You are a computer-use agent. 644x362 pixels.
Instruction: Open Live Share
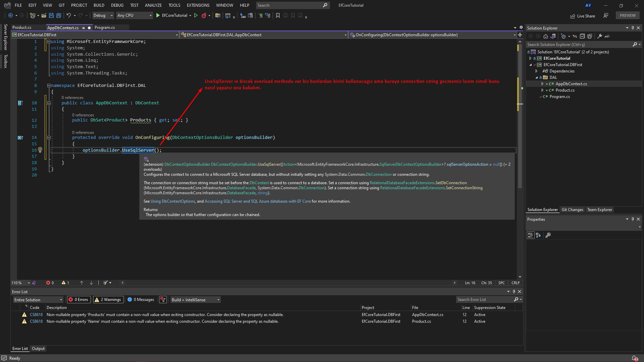point(583,16)
